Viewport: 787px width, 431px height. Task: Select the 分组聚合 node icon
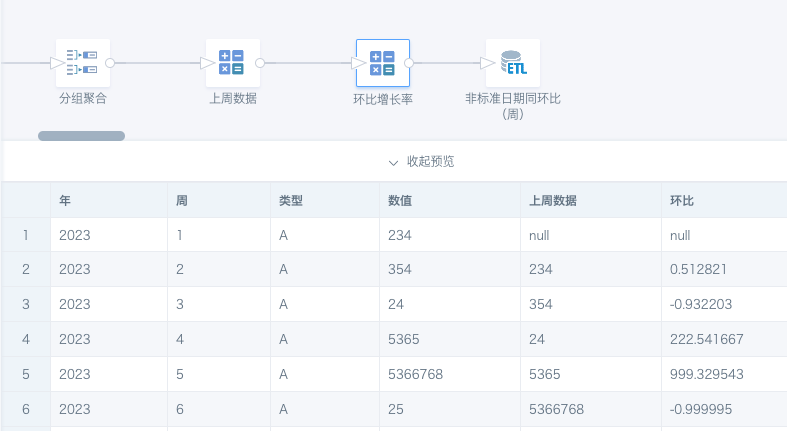[x=83, y=63]
